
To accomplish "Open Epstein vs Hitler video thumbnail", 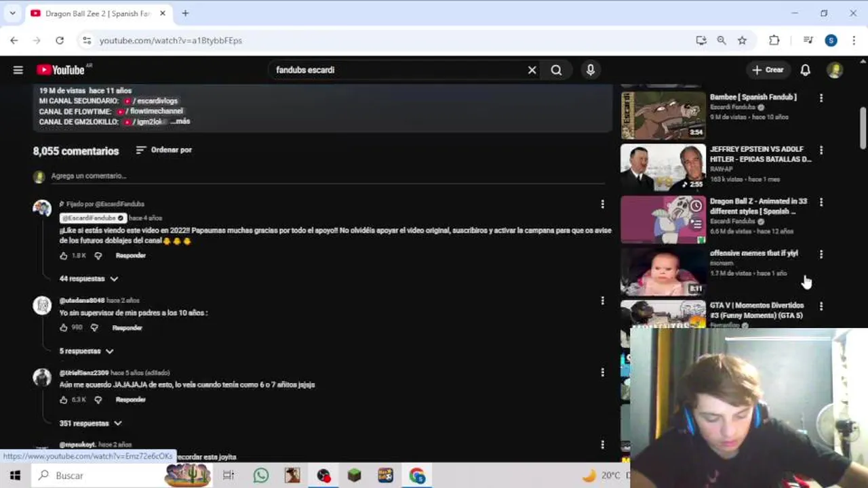I will [663, 167].
